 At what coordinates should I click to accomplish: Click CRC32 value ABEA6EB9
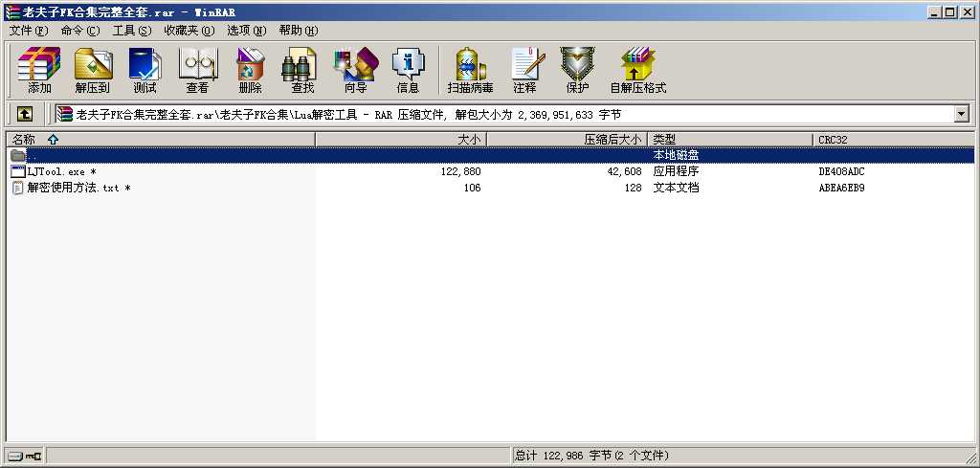pos(842,188)
